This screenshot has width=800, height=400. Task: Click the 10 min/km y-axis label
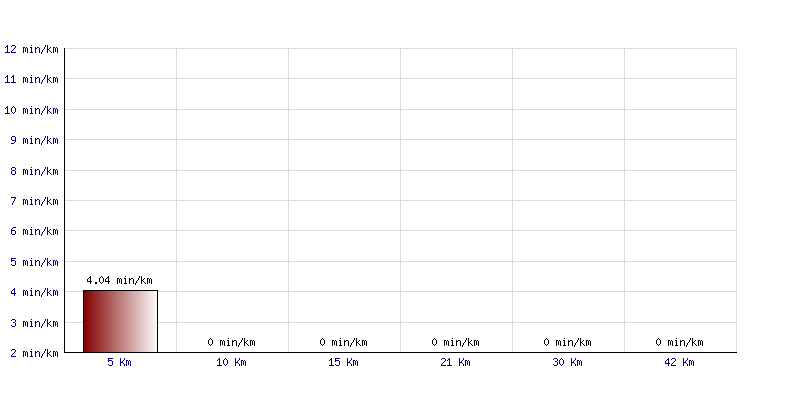31,110
